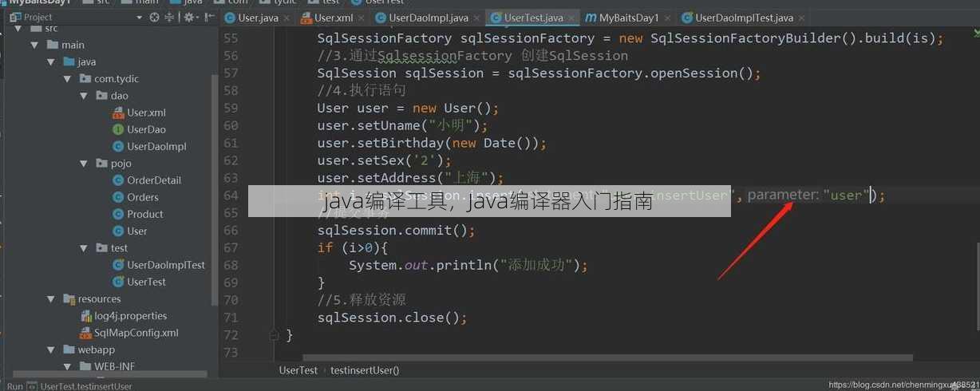Select the resources folder
Viewport: 980px width, 391px height.
pyautogui.click(x=100, y=299)
